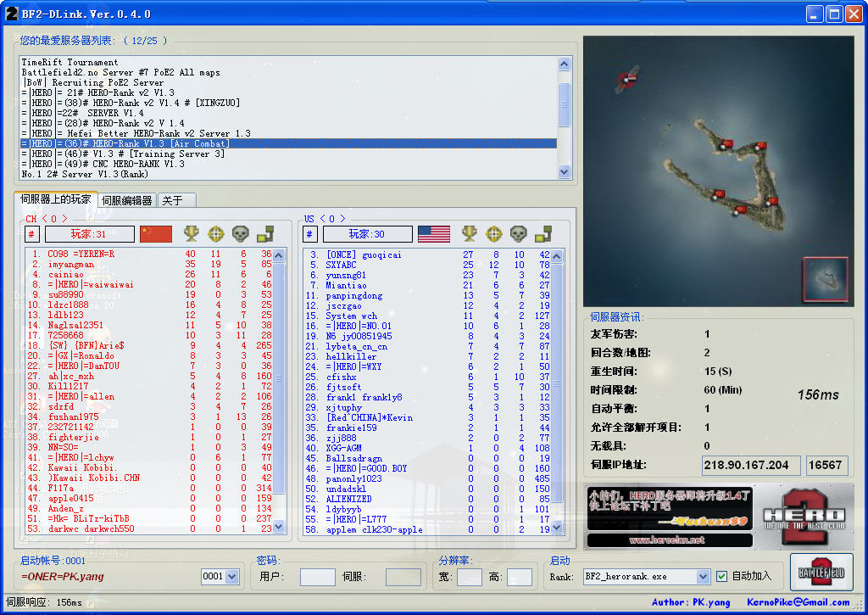Select US player SXYABC

tap(427, 265)
